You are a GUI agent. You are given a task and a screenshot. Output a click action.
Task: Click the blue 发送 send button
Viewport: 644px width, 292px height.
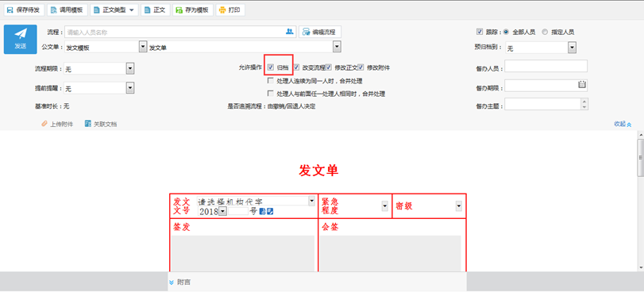20,40
